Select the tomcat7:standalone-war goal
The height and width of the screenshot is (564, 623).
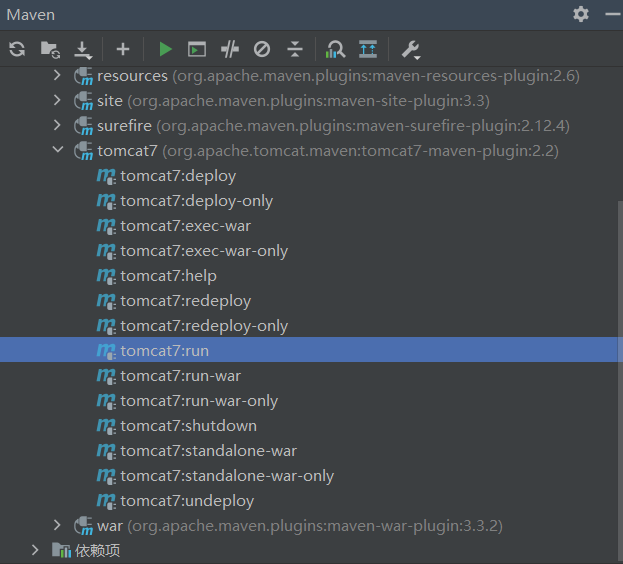(x=209, y=451)
